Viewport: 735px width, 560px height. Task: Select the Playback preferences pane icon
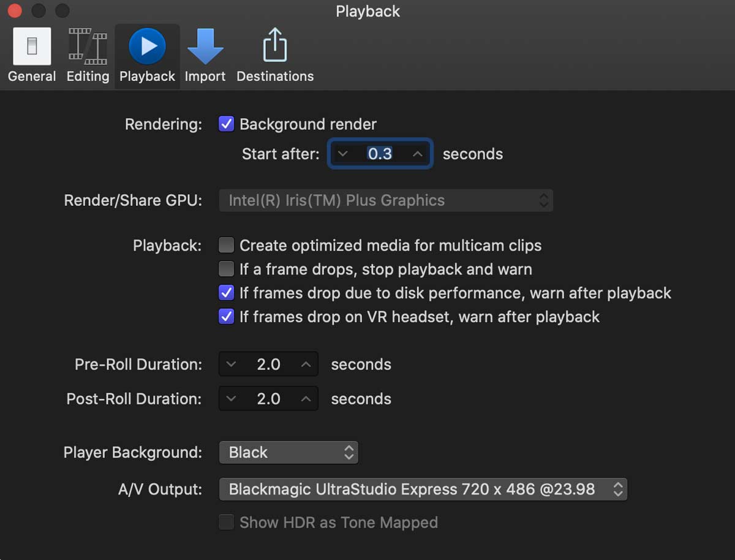(147, 55)
